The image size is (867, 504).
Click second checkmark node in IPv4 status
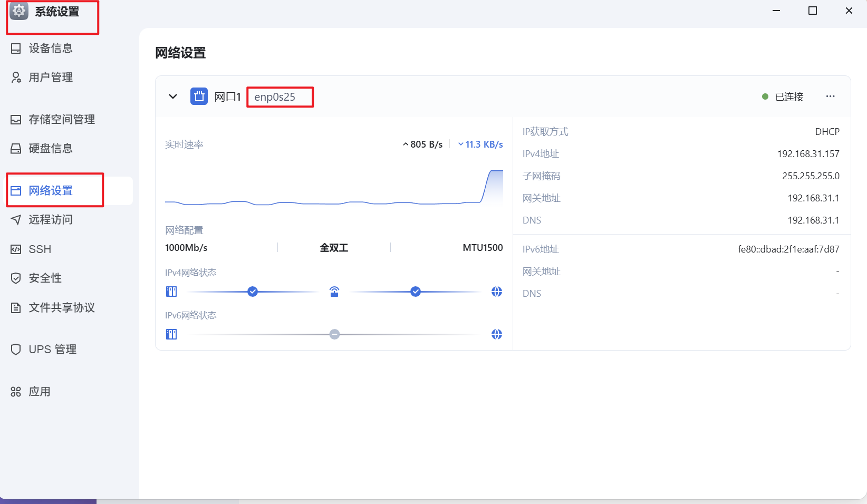point(416,292)
